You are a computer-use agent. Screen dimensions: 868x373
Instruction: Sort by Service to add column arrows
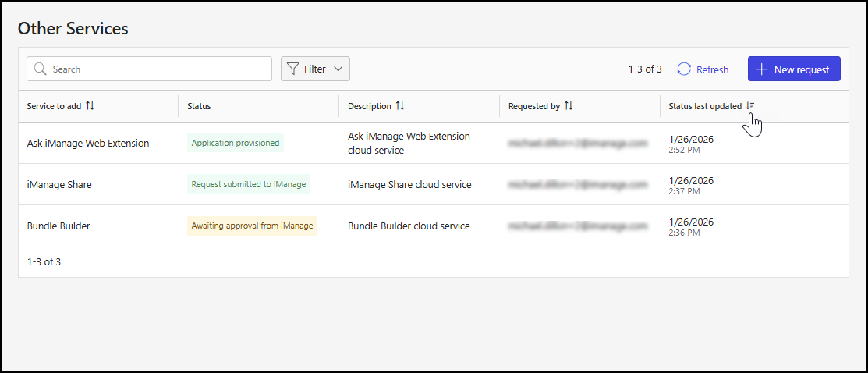(x=90, y=106)
